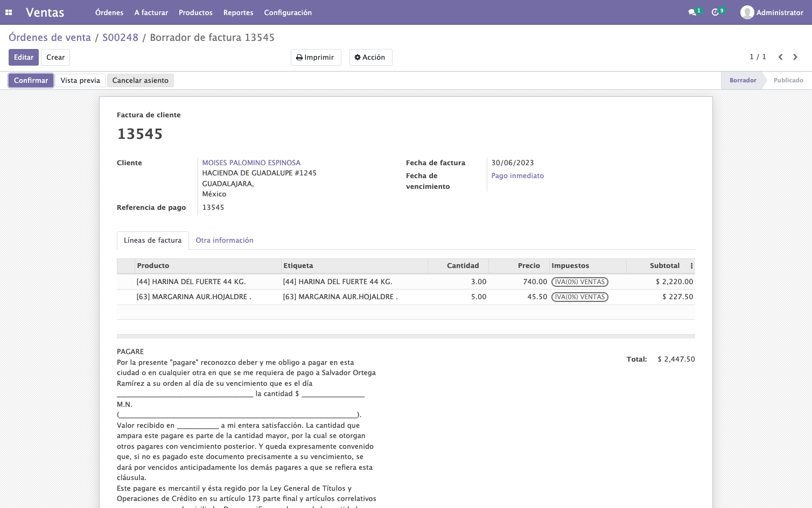The image size is (812, 508).
Task: Open the Órdenes menu
Action: [x=109, y=12]
